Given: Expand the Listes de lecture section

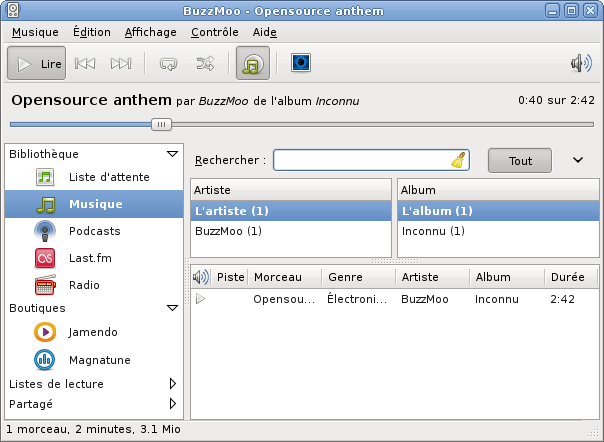Looking at the screenshot, I should [173, 384].
